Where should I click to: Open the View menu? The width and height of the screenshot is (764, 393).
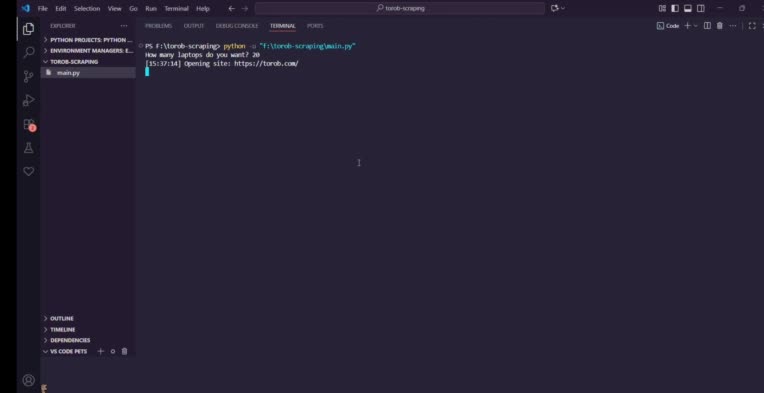coord(115,8)
